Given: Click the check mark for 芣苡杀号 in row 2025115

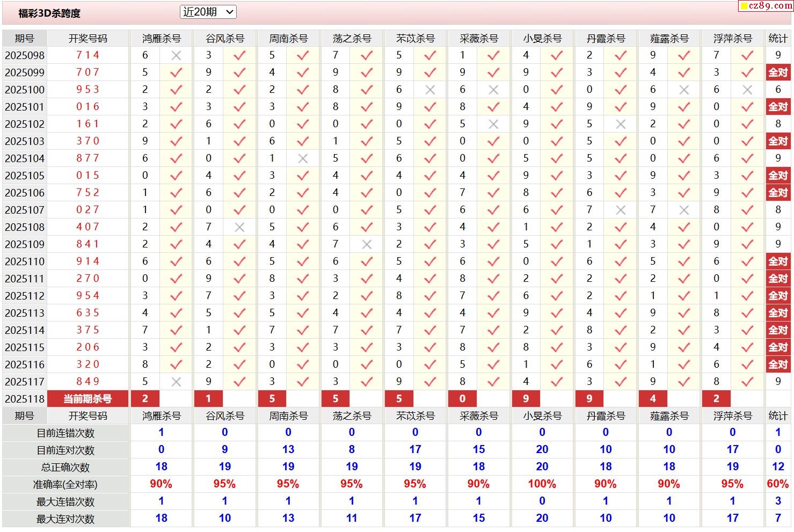Looking at the screenshot, I should pos(430,347).
